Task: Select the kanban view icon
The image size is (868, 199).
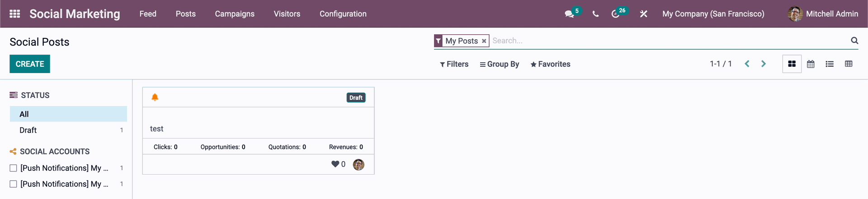Action: coord(792,64)
